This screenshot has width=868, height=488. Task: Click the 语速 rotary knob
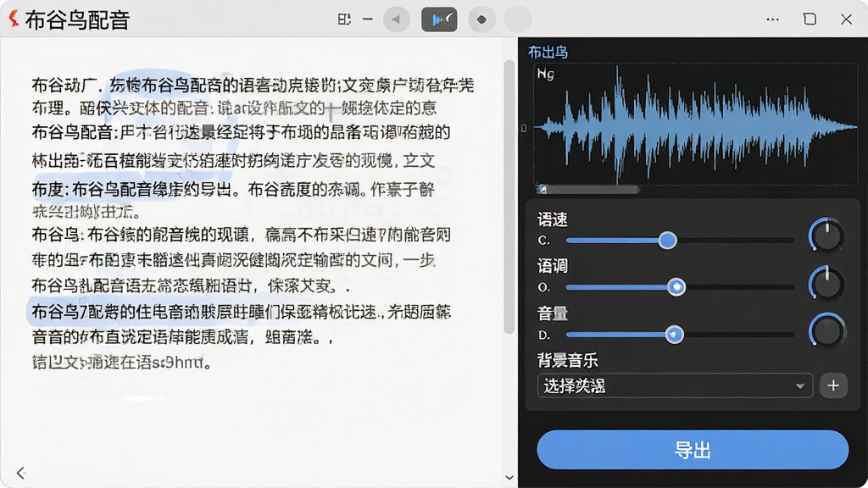(x=826, y=236)
